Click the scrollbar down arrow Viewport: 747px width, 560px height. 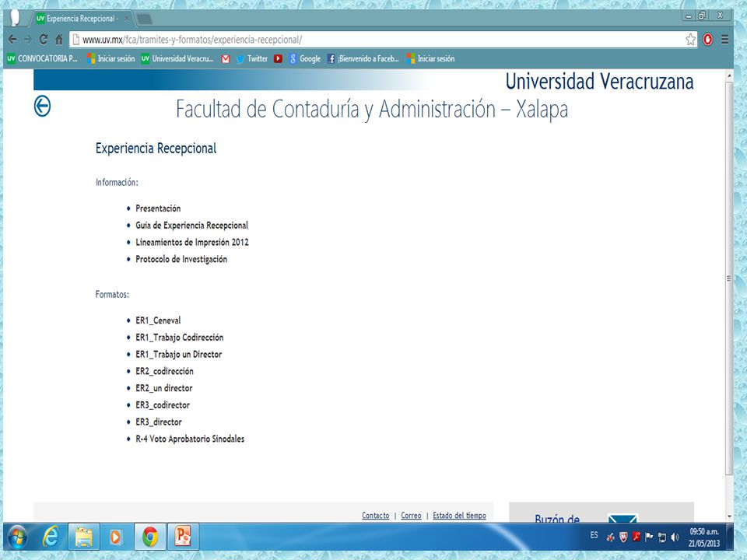pos(729,516)
